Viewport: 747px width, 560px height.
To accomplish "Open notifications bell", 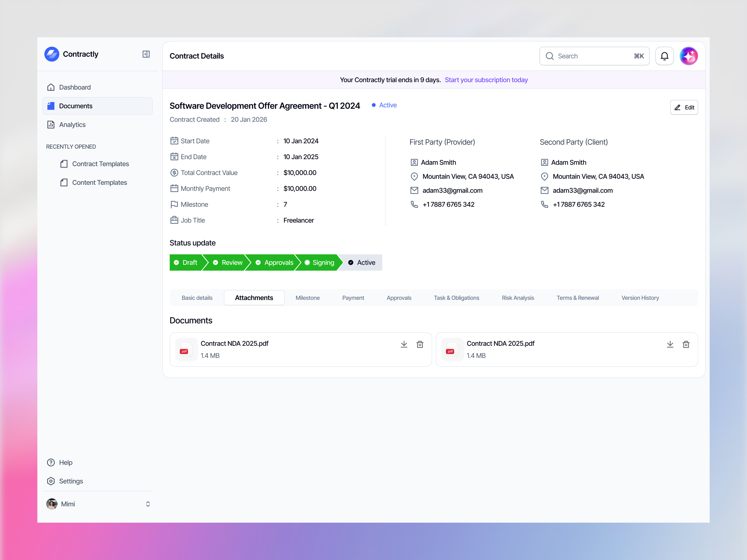I will (x=664, y=56).
